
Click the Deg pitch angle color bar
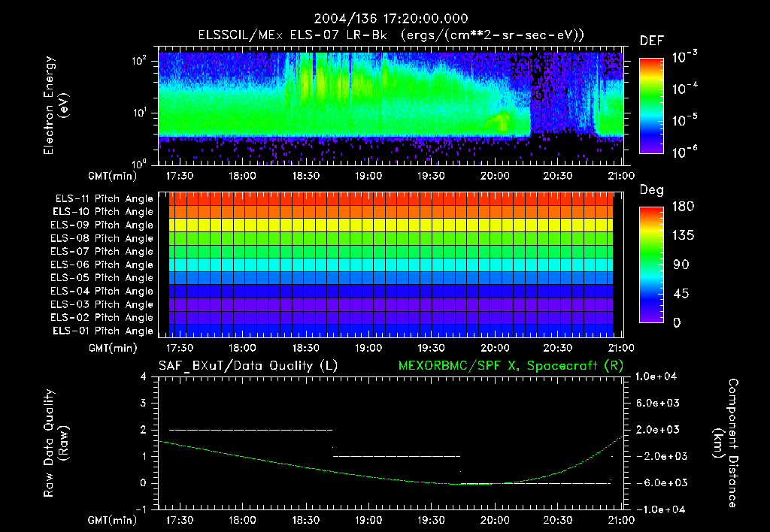tap(651, 264)
